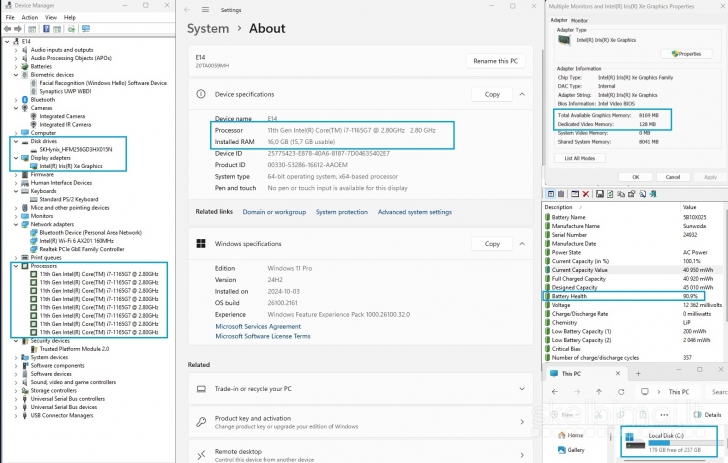Screen dimensions: 728x463
Task: Open Microsoft Software License Terms link
Action: [x=263, y=336]
